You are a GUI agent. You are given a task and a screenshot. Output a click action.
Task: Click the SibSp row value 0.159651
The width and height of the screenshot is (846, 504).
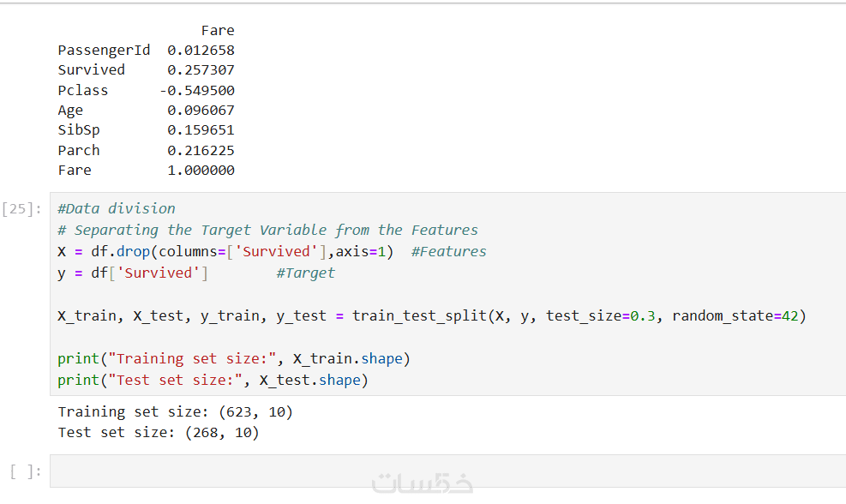coord(201,130)
